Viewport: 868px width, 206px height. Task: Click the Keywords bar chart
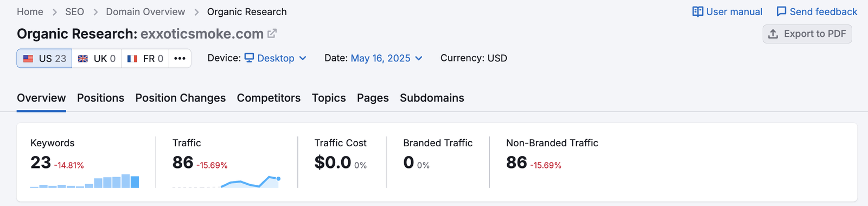[85, 181]
